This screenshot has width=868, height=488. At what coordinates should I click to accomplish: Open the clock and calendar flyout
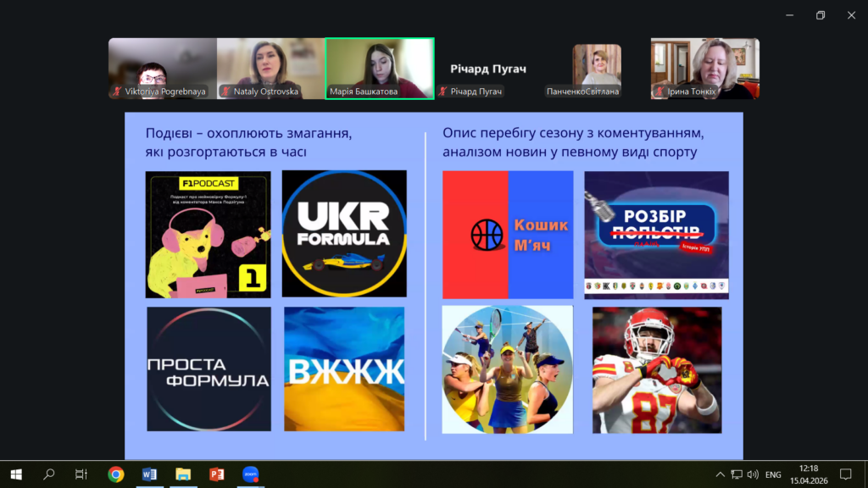coord(809,474)
